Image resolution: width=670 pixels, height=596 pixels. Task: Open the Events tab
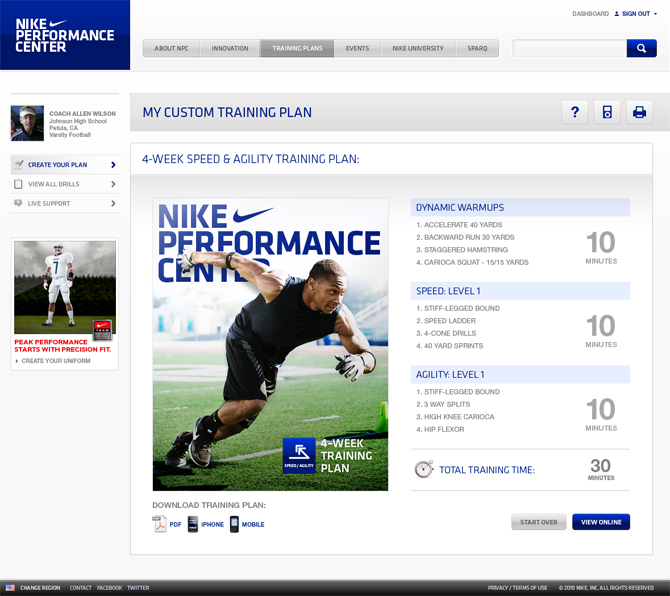pyautogui.click(x=357, y=48)
